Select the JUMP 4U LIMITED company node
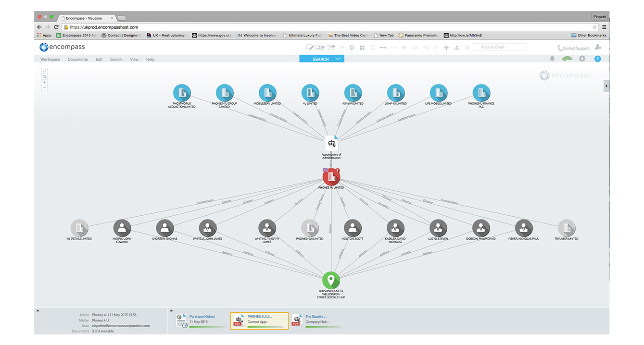This screenshot has height=345, width=644. click(x=396, y=93)
